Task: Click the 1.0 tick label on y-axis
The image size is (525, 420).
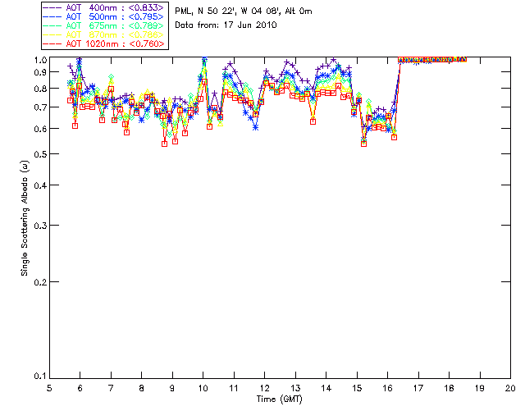Action: tap(40, 61)
